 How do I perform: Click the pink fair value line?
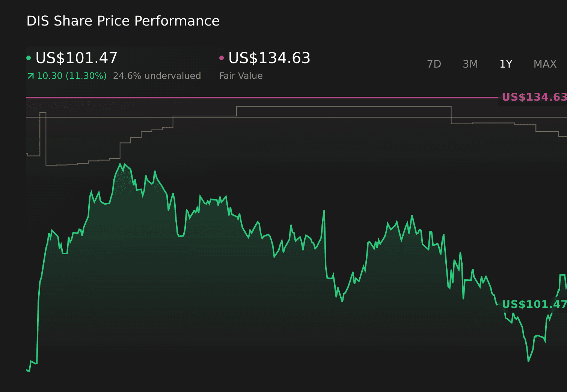263,98
